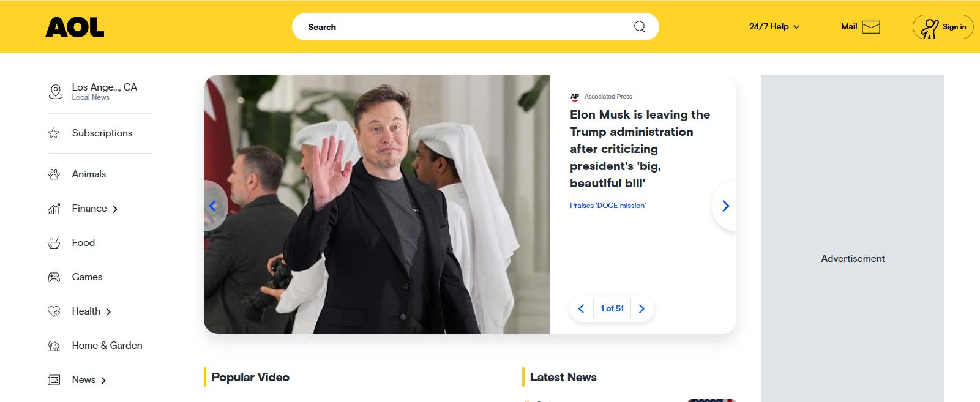980x402 pixels.
Task: Select Animals in the sidebar
Action: tap(89, 174)
